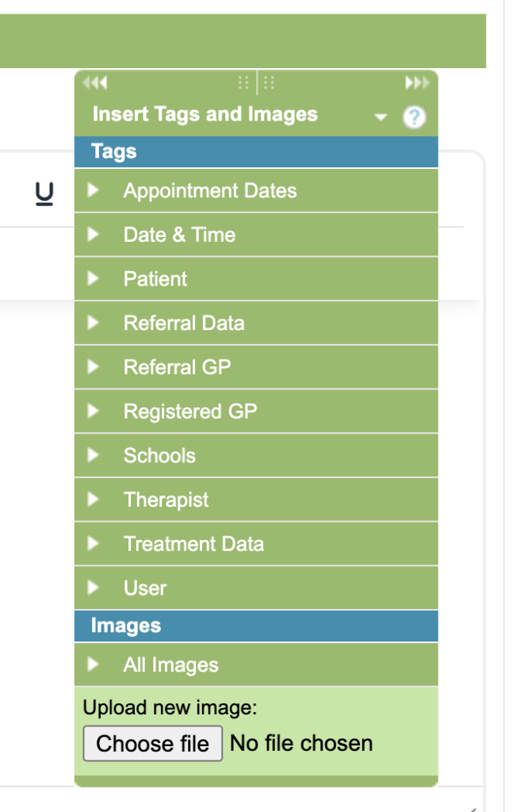This screenshot has height=812, width=528.
Task: Toggle underline formatting button
Action: point(44,193)
